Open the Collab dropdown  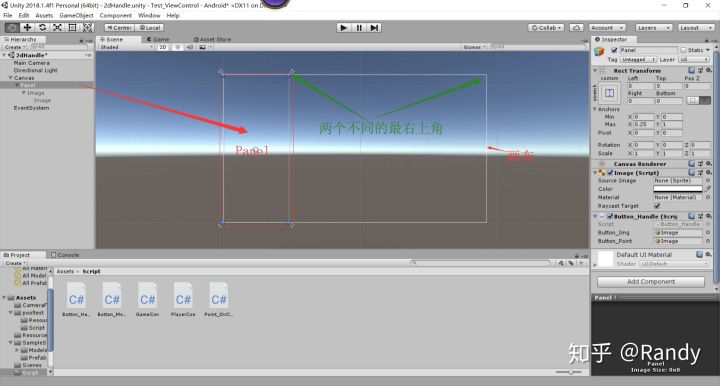(546, 28)
